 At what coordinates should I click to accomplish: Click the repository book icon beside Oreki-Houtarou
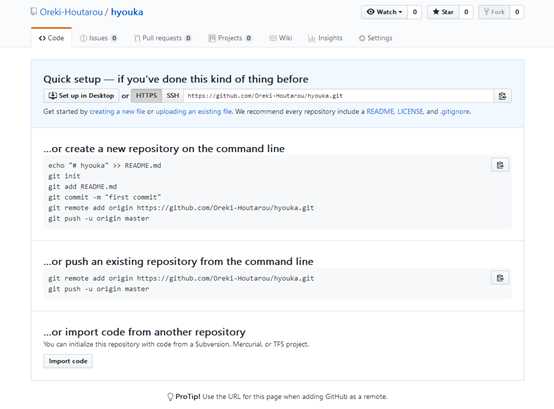34,12
